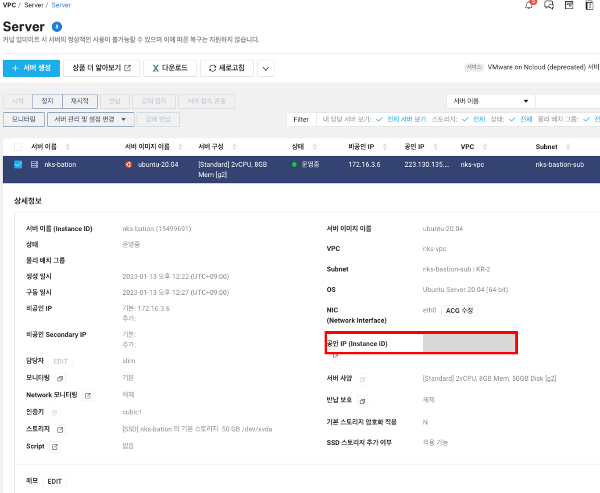Sort by Subnet column arrows
600x493 pixels.
[x=568, y=147]
